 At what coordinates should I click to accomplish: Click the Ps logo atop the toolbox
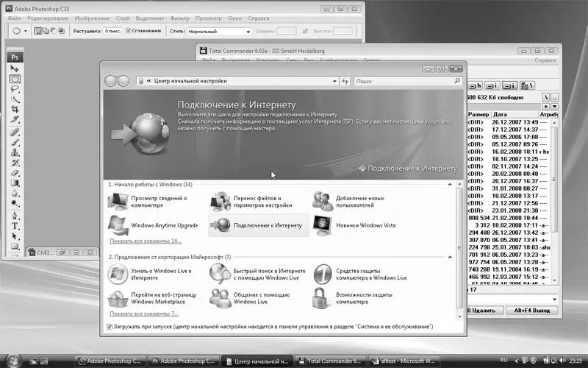pyautogui.click(x=15, y=57)
